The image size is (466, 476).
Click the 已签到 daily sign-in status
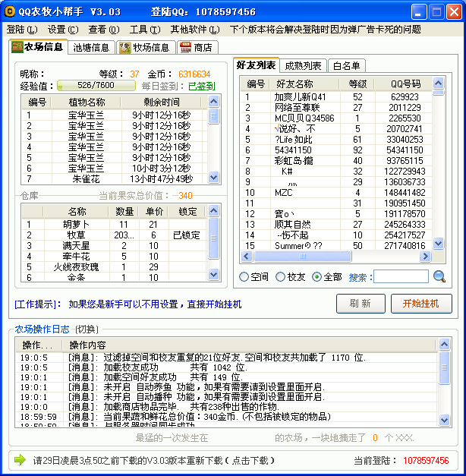[202, 87]
